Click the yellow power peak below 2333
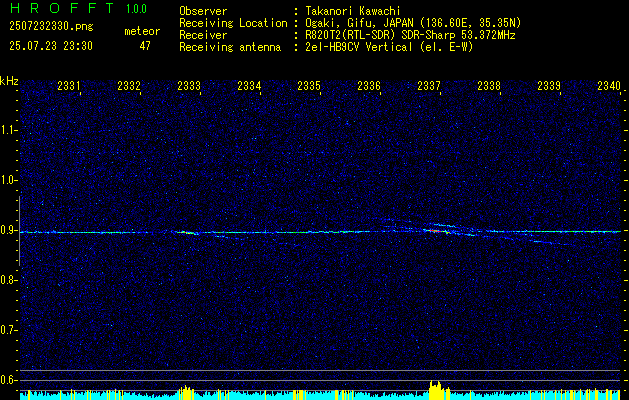Image resolution: width=629 pixels, height=400 pixels. 185,391
